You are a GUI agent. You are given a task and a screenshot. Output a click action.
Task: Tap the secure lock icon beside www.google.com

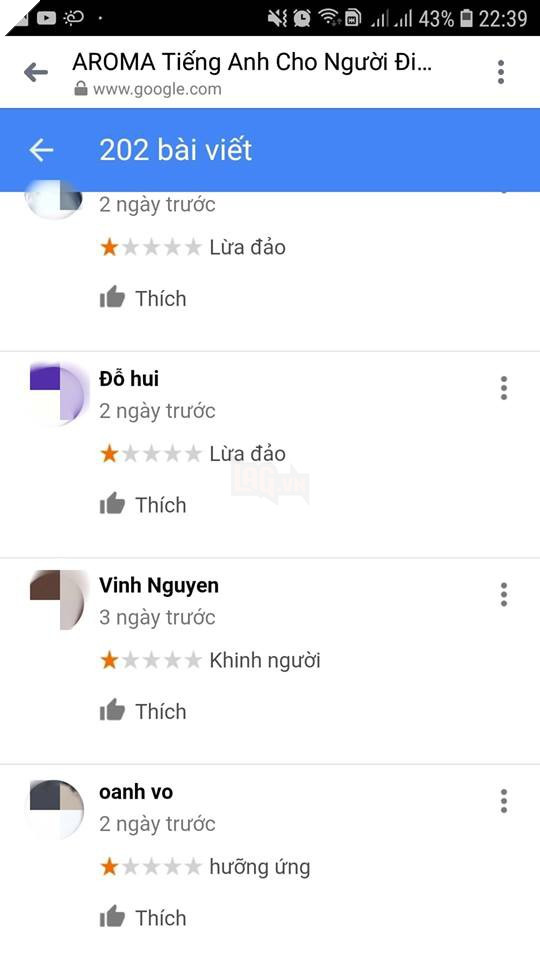(81, 89)
